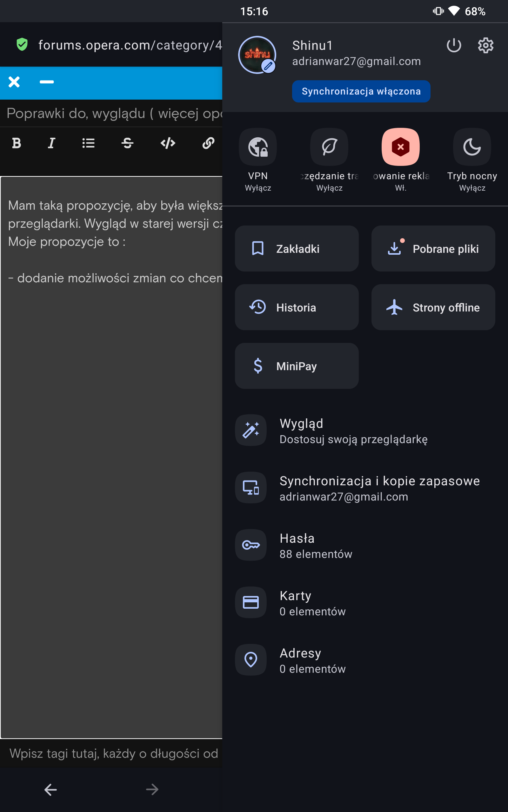Insert a bulleted list in composer
Screen dimensions: 508x812
89,143
